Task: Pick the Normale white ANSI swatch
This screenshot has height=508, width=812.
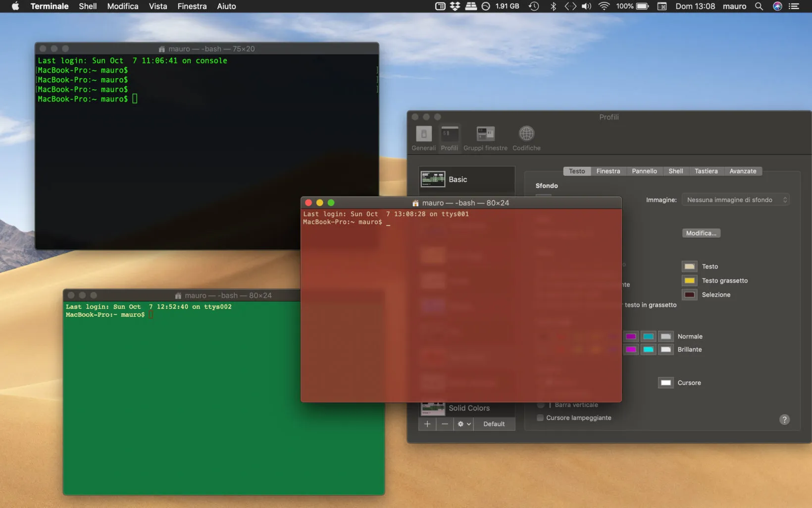Action: pos(666,337)
